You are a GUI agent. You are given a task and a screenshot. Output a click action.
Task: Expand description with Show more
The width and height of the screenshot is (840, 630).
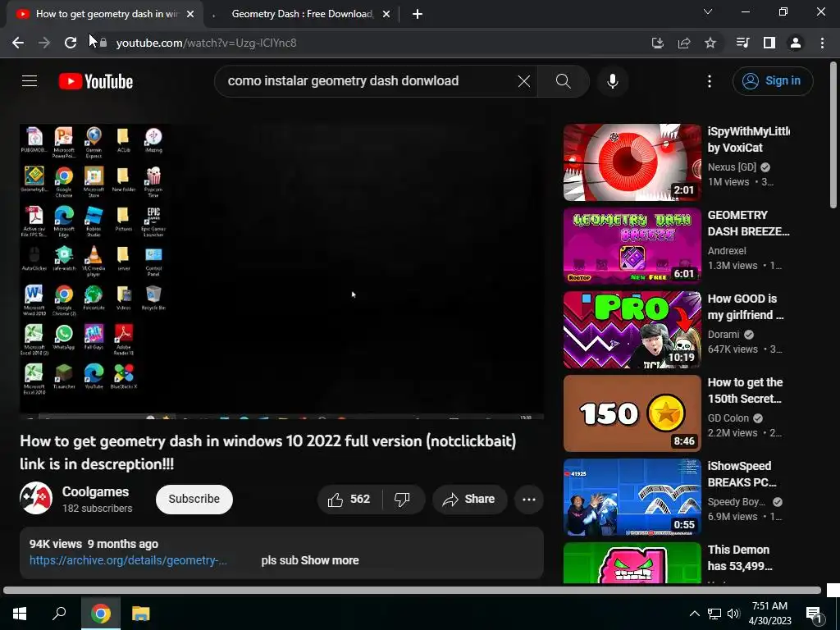pyautogui.click(x=330, y=560)
